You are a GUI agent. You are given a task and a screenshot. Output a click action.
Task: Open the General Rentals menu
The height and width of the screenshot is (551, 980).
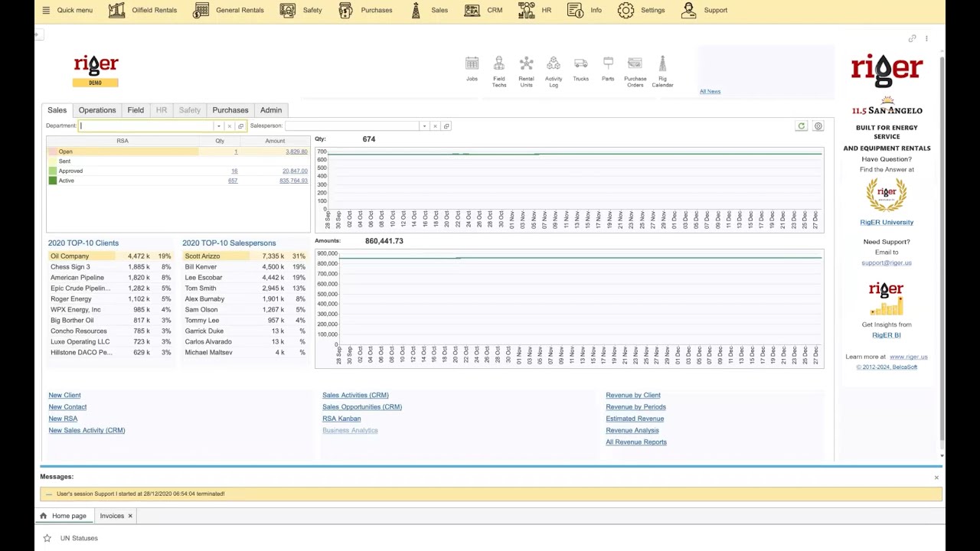coord(228,10)
